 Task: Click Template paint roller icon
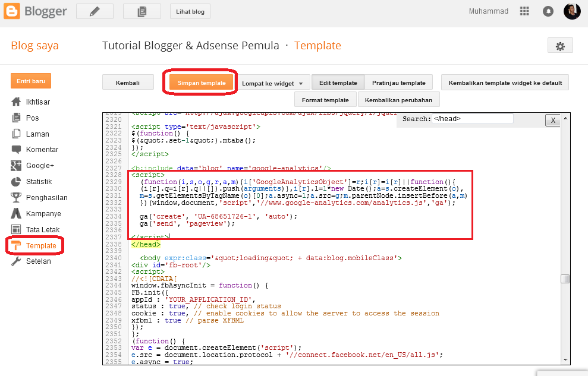coord(16,246)
